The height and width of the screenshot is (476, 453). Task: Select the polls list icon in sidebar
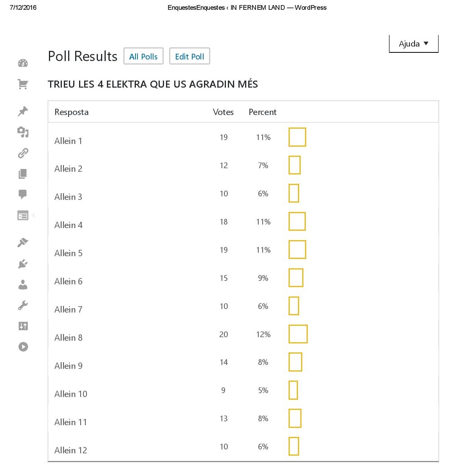(x=23, y=216)
